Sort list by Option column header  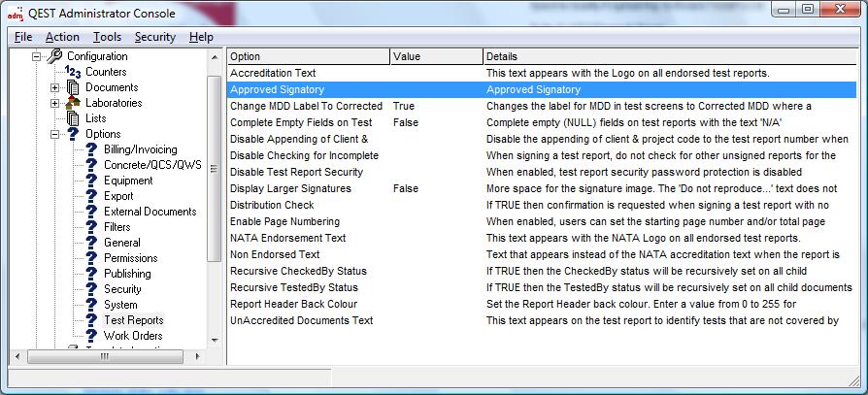click(307, 56)
